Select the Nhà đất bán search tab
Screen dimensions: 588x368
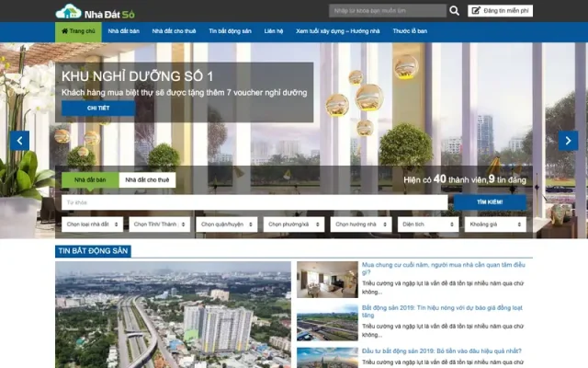90,180
